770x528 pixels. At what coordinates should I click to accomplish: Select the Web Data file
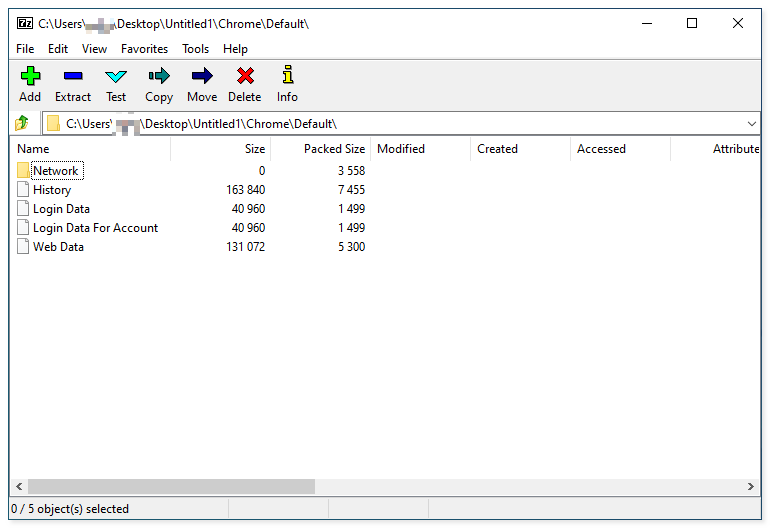[58, 247]
